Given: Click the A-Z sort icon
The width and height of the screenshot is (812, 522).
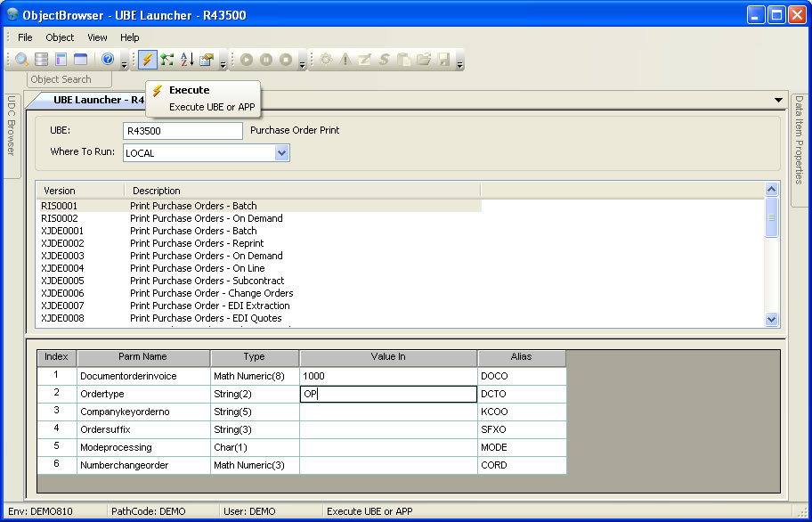Looking at the screenshot, I should coord(187,60).
